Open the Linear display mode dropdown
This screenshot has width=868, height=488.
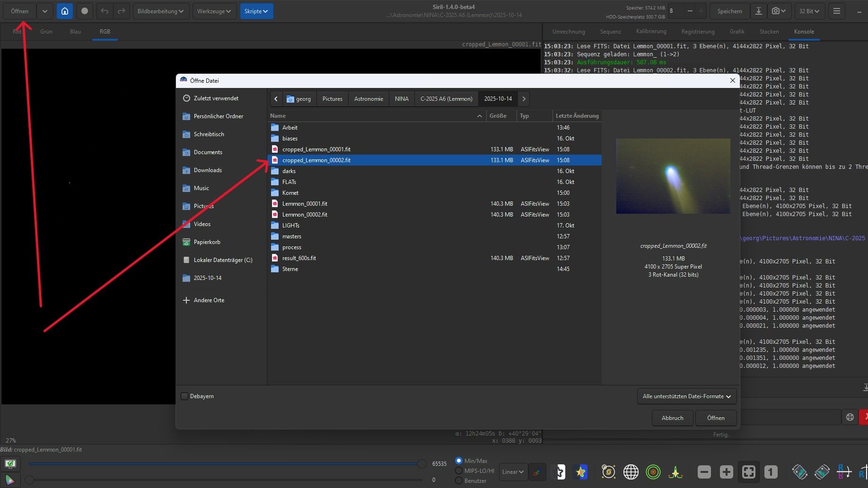tap(513, 471)
